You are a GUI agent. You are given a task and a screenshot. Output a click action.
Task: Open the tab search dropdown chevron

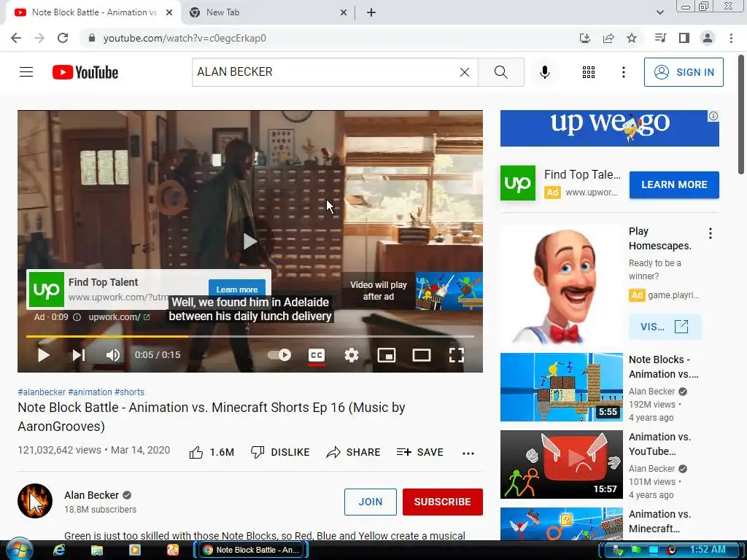click(659, 12)
